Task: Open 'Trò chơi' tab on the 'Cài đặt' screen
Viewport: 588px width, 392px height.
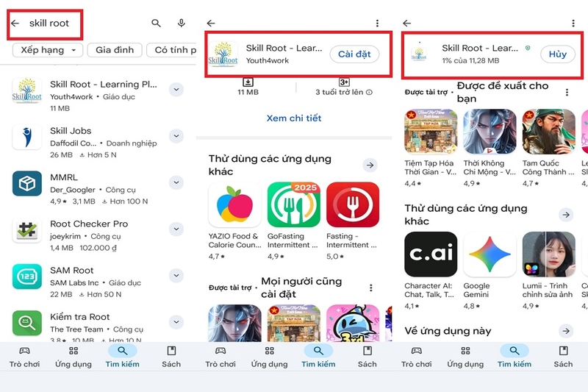Action: tap(220, 357)
